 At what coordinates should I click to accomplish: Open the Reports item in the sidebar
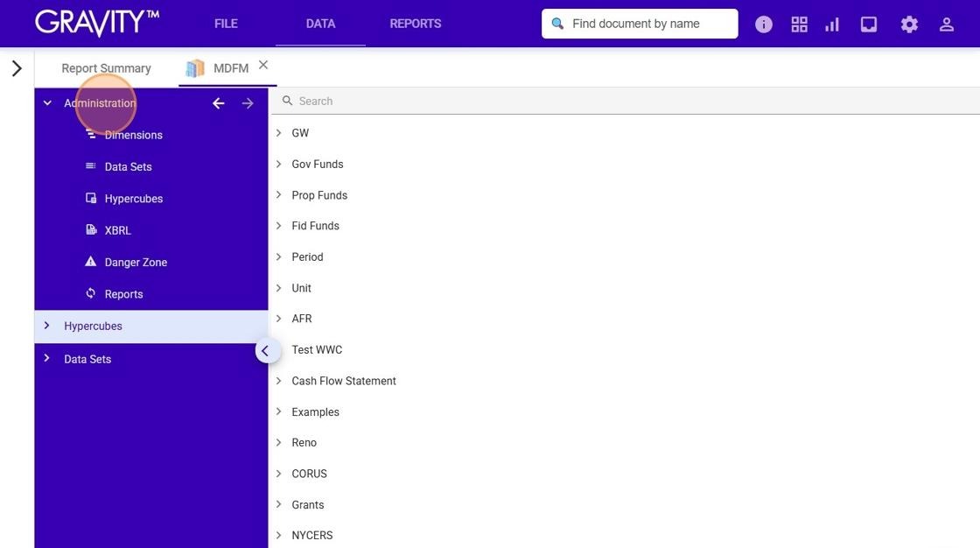coord(123,295)
